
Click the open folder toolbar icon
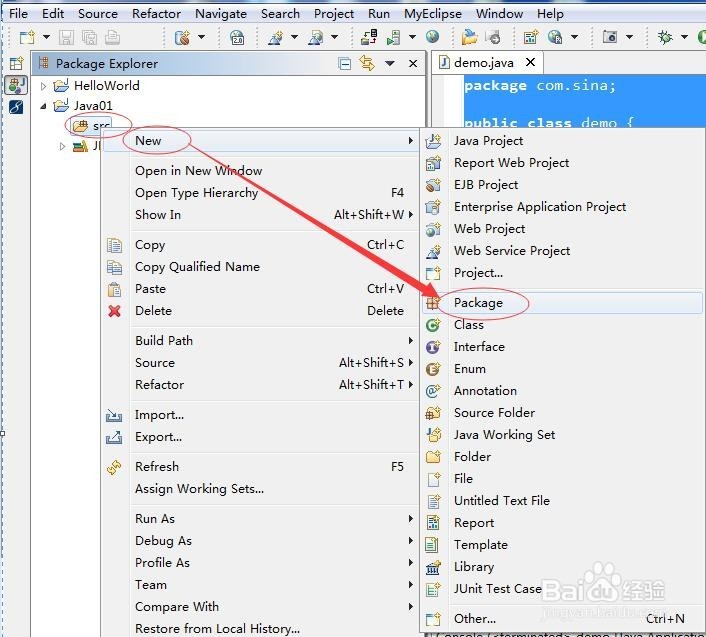coord(469,36)
